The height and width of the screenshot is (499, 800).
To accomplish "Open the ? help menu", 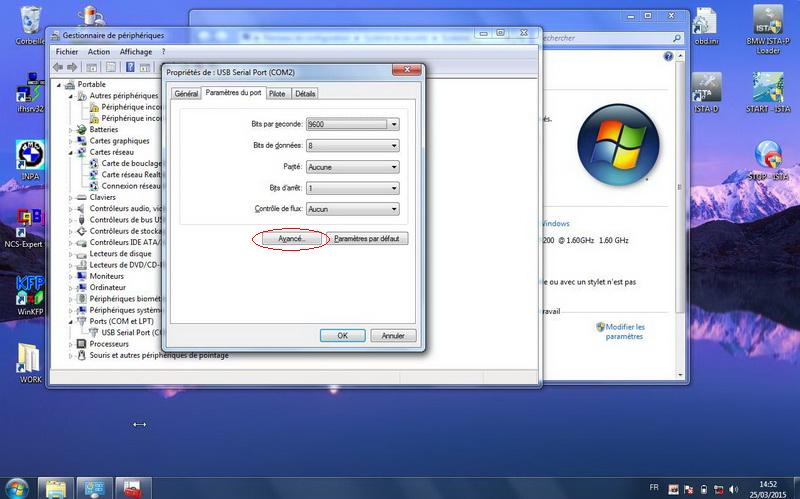I will point(163,52).
